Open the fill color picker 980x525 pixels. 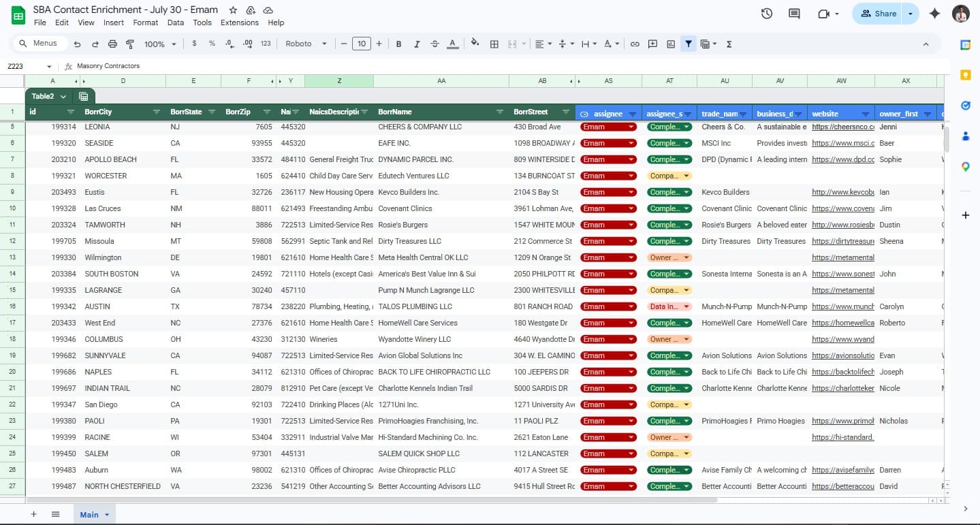click(475, 44)
